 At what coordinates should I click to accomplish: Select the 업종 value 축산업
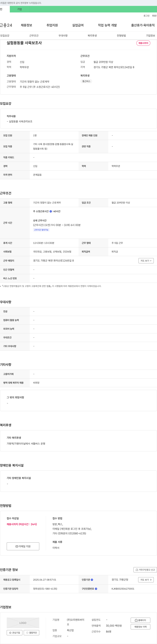pyautogui.click(x=70, y=630)
